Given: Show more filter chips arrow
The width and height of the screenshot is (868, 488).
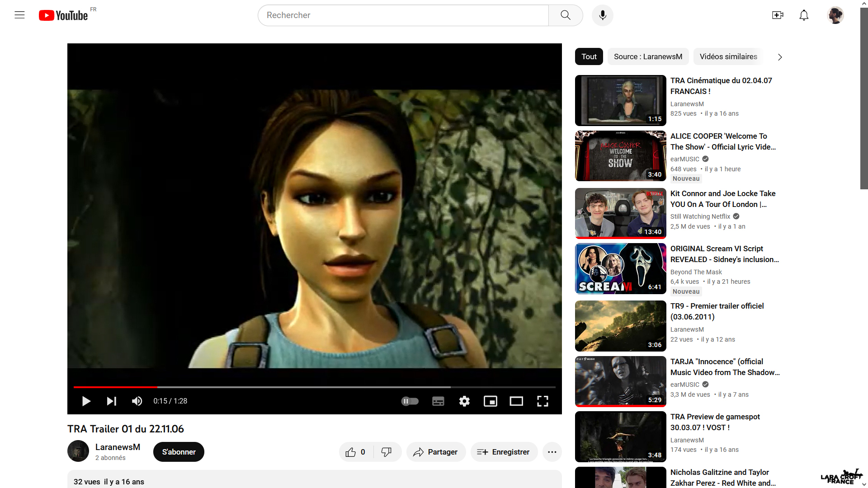Looking at the screenshot, I should pos(780,57).
